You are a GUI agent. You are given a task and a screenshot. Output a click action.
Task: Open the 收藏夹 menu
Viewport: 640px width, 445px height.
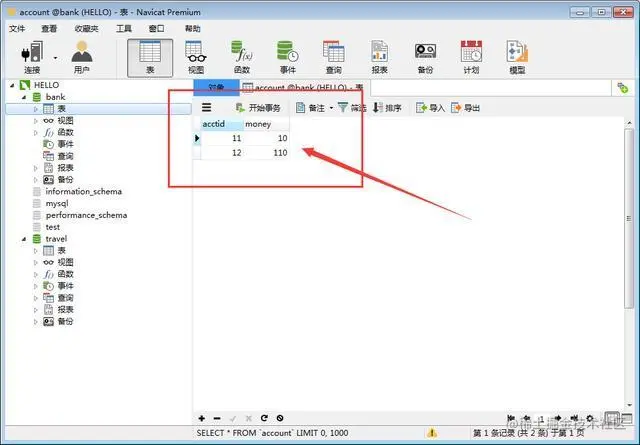point(87,29)
